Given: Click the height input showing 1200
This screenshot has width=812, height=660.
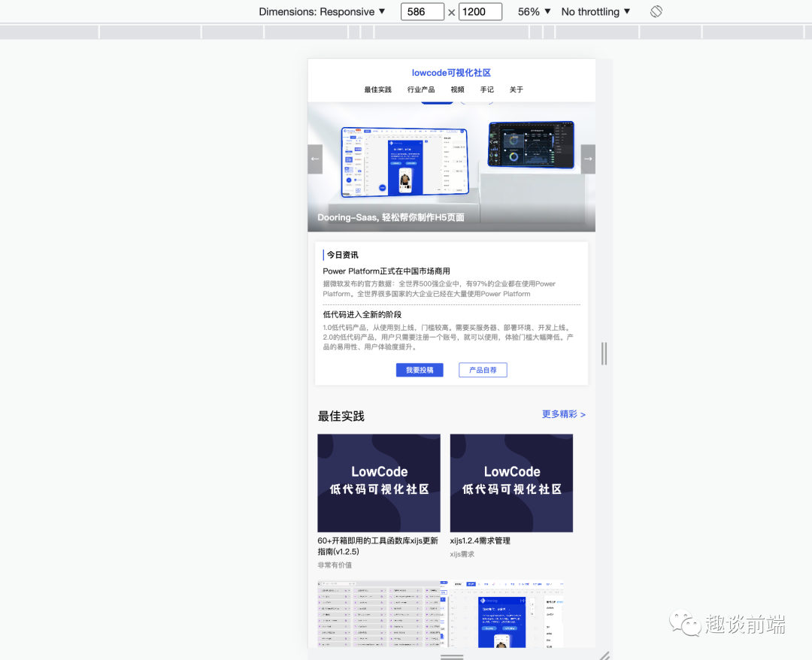Looking at the screenshot, I should pyautogui.click(x=480, y=11).
